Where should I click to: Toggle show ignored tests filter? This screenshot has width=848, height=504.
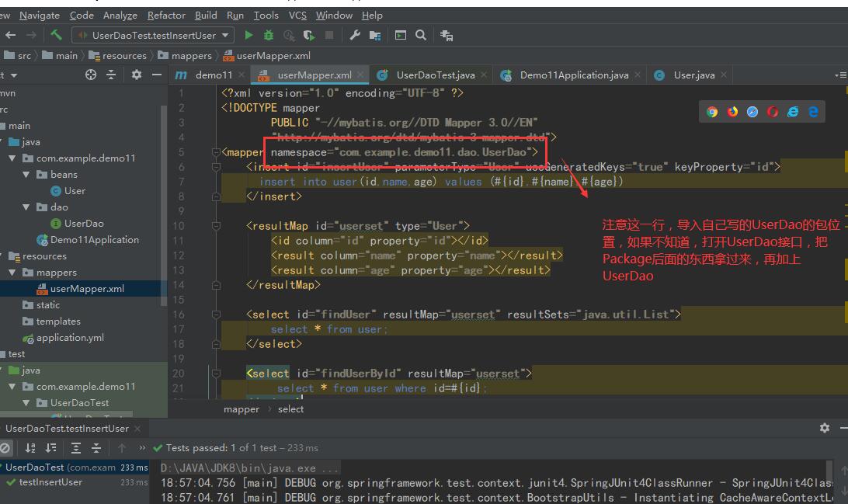click(x=6, y=447)
